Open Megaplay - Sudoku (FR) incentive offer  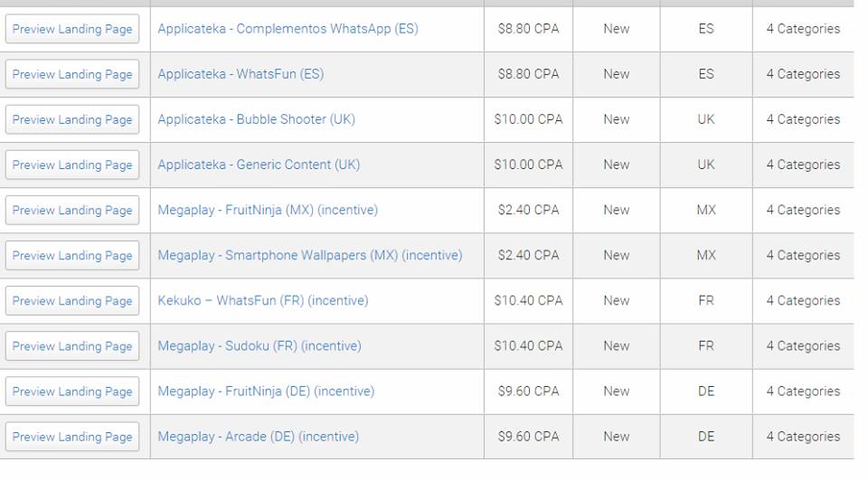pyautogui.click(x=259, y=345)
